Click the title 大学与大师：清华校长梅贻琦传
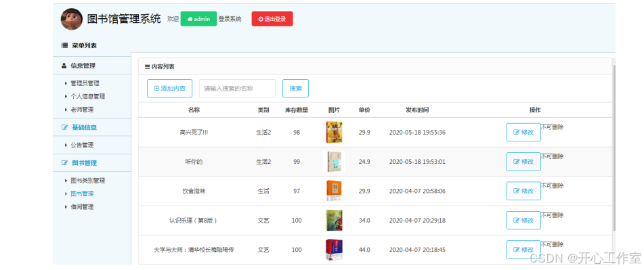644x270 pixels. click(194, 250)
